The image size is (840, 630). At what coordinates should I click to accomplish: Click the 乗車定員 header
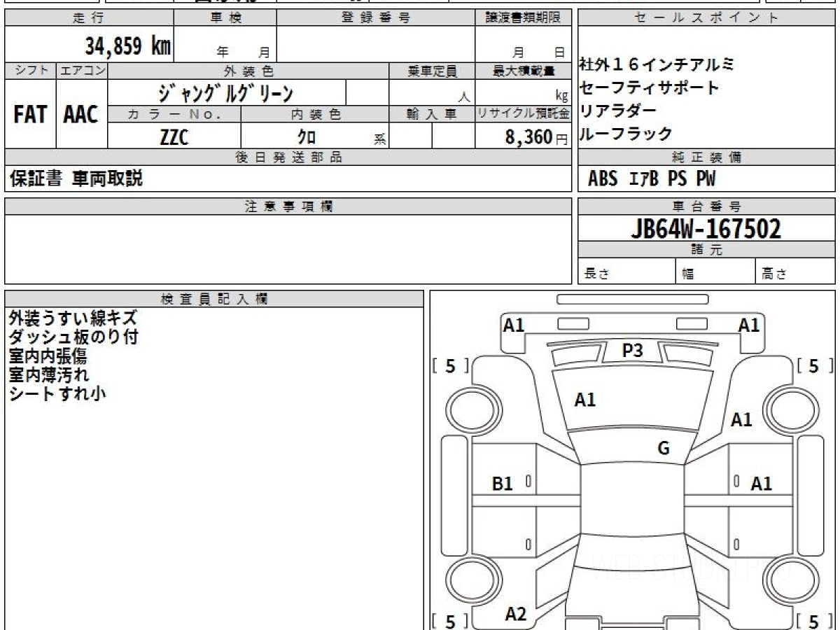[432, 71]
